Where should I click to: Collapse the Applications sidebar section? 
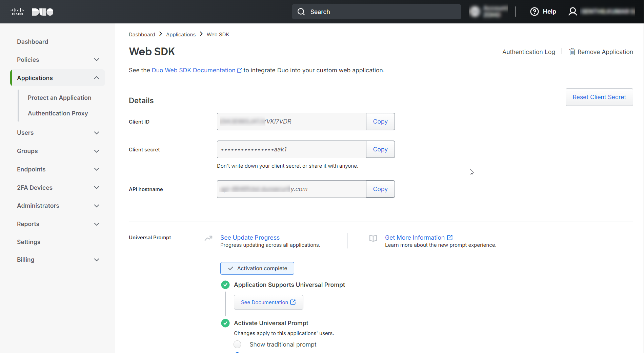point(97,78)
